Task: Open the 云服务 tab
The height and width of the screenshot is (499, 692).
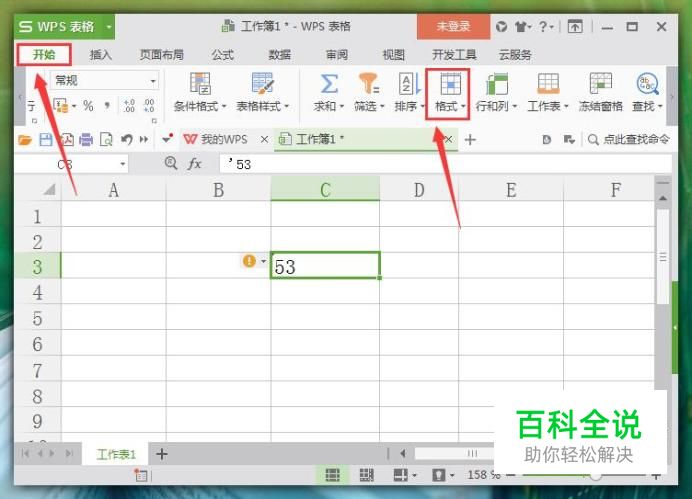Action: coord(515,55)
